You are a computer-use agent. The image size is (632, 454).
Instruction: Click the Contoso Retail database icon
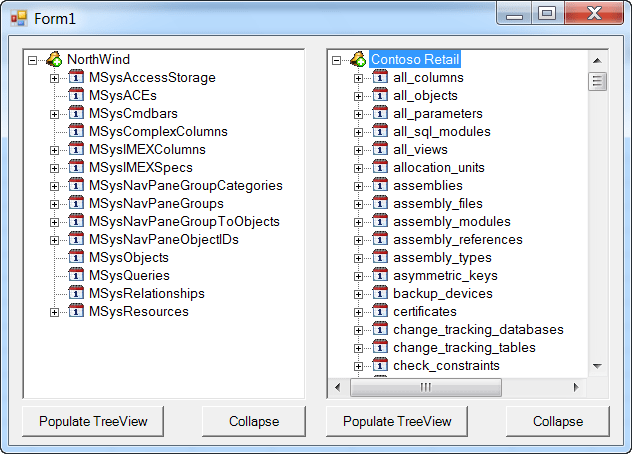[x=358, y=59]
